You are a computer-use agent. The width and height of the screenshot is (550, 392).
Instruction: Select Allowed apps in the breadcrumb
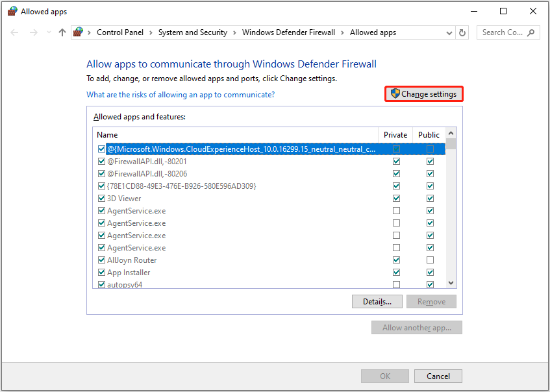coord(373,32)
